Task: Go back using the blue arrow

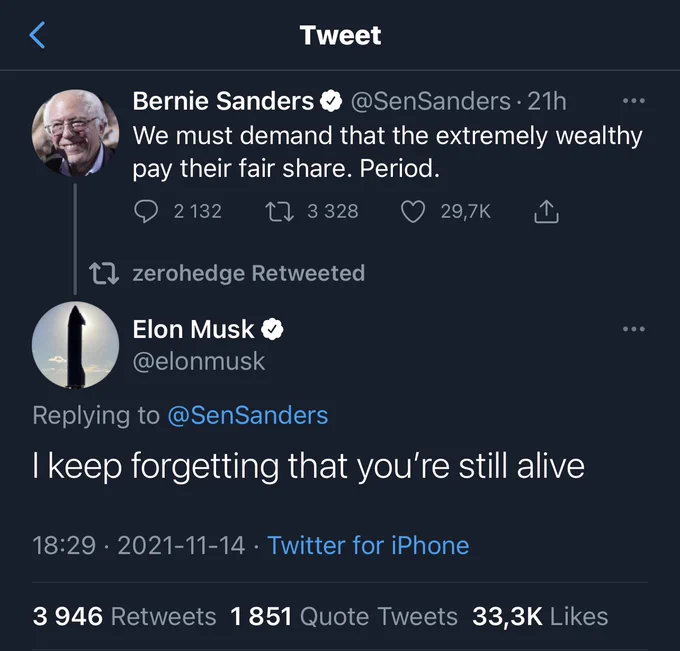Action: 37,35
